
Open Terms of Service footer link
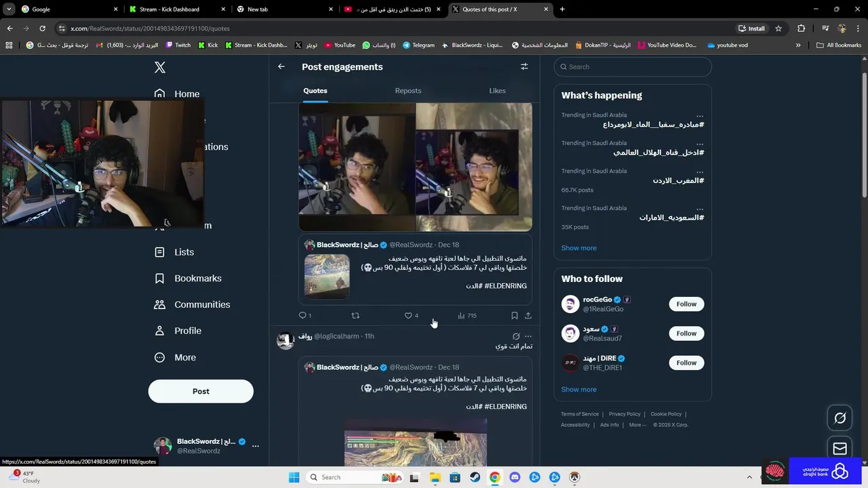pyautogui.click(x=580, y=414)
